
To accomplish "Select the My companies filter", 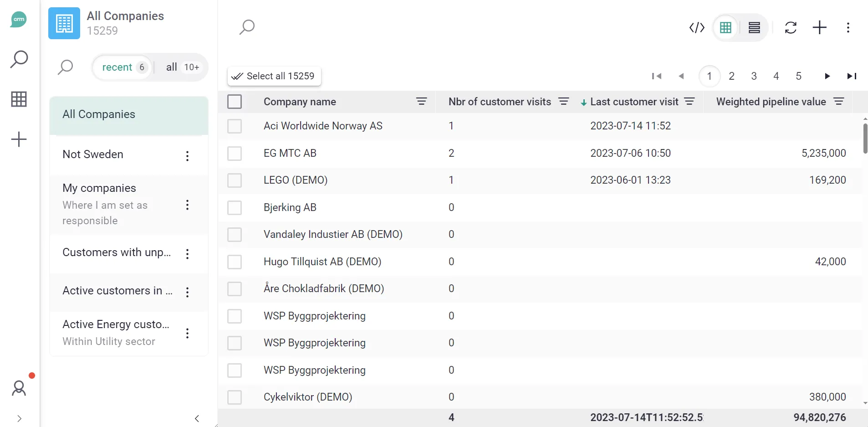I will pyautogui.click(x=99, y=188).
